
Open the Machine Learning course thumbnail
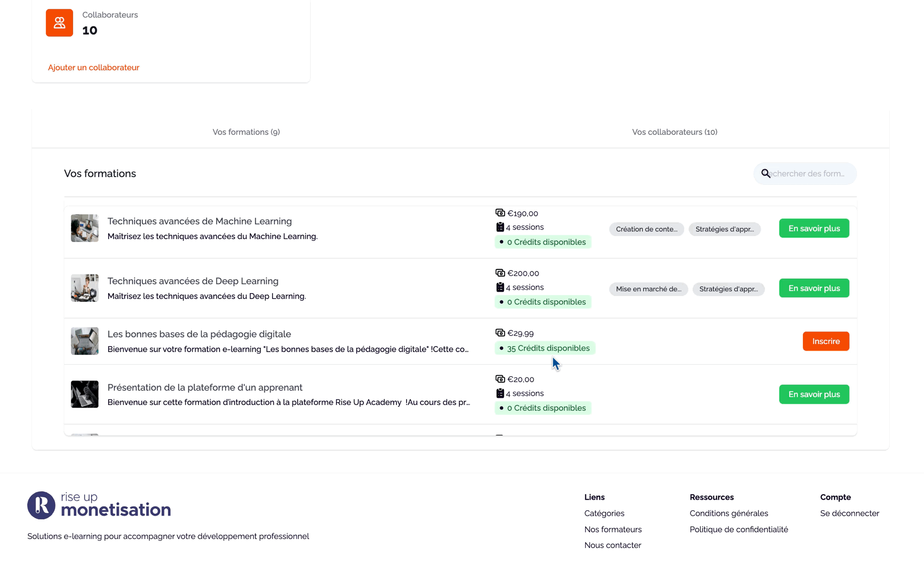click(85, 228)
